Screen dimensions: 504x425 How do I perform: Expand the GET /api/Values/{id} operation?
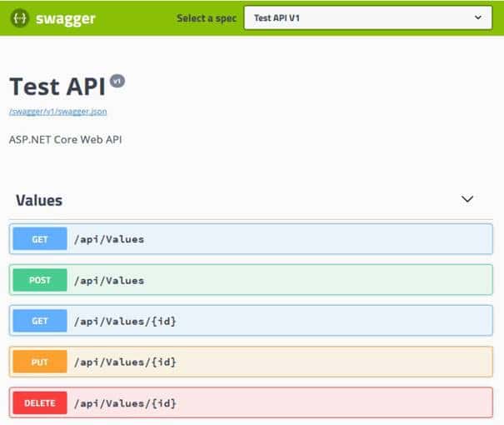(x=251, y=321)
